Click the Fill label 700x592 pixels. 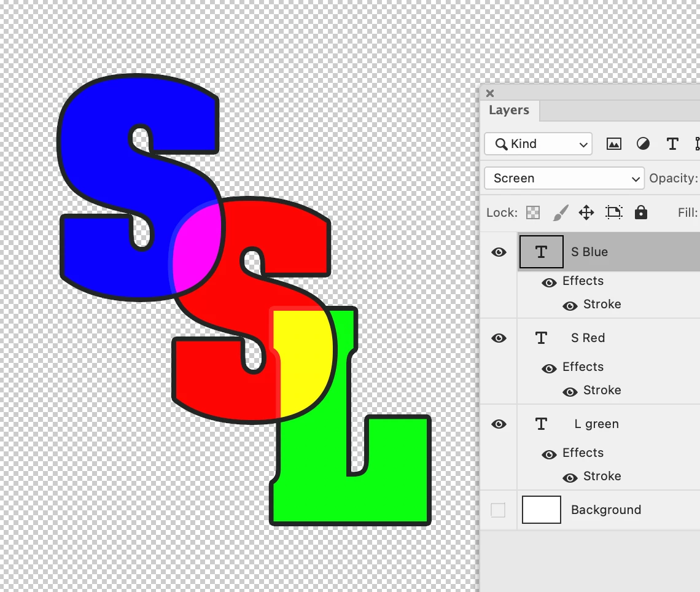[688, 212]
